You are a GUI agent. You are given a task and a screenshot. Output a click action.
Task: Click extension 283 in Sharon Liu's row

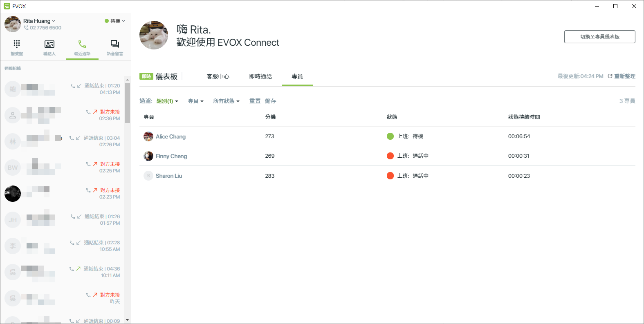pos(269,176)
